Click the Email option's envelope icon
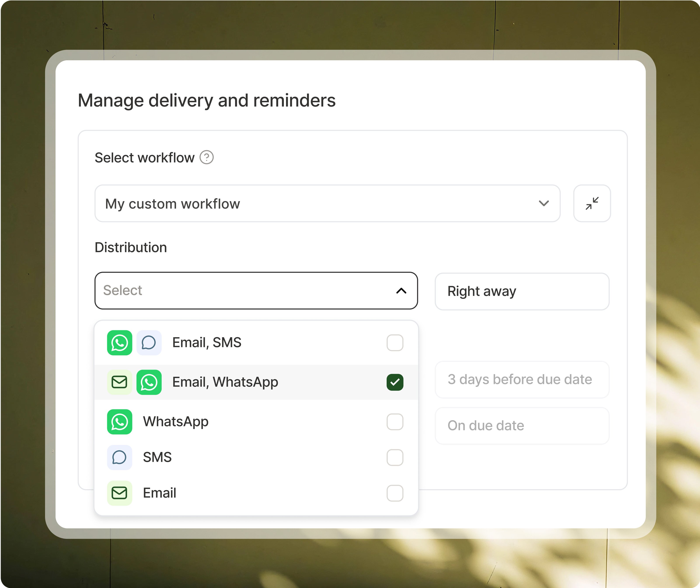700x588 pixels. (x=119, y=493)
